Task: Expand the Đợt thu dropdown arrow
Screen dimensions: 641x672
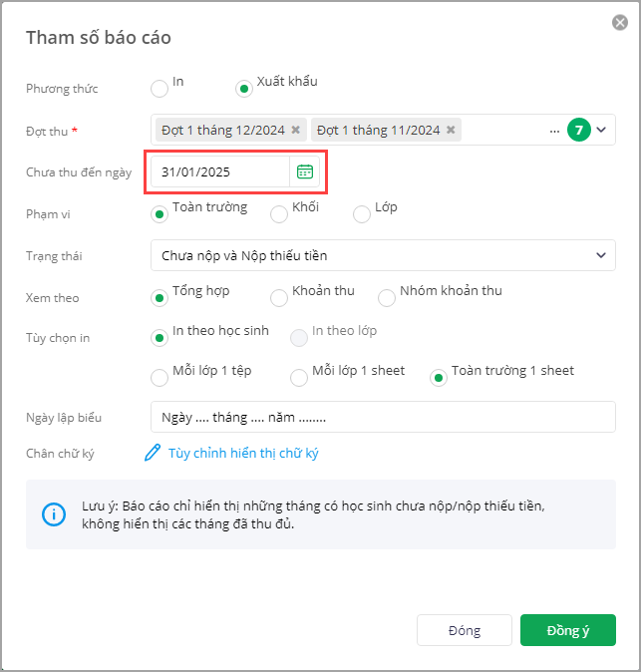Action: click(601, 130)
